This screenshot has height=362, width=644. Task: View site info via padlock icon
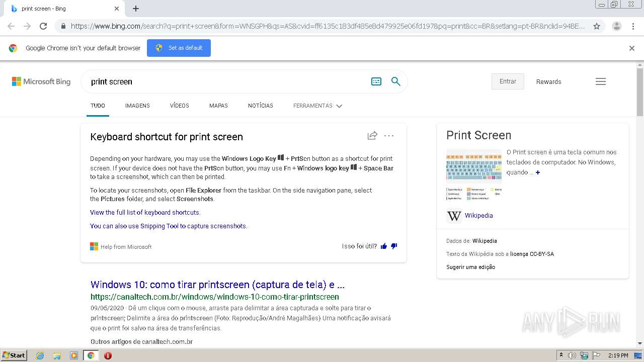63,26
